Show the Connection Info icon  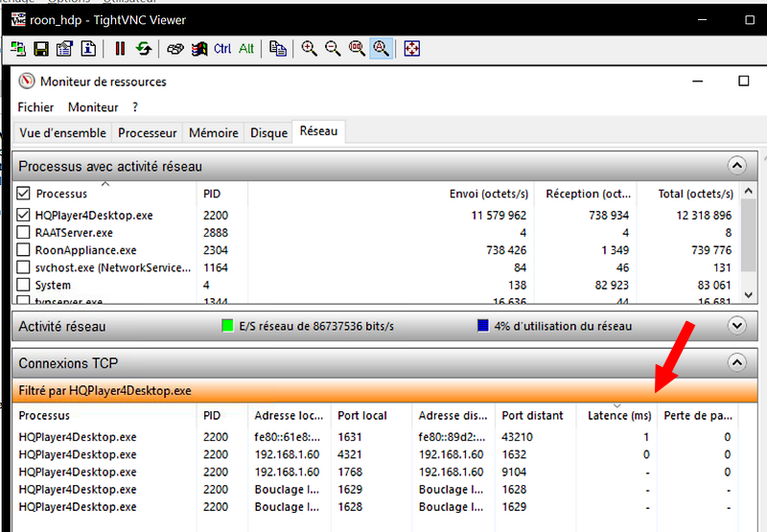click(x=88, y=49)
